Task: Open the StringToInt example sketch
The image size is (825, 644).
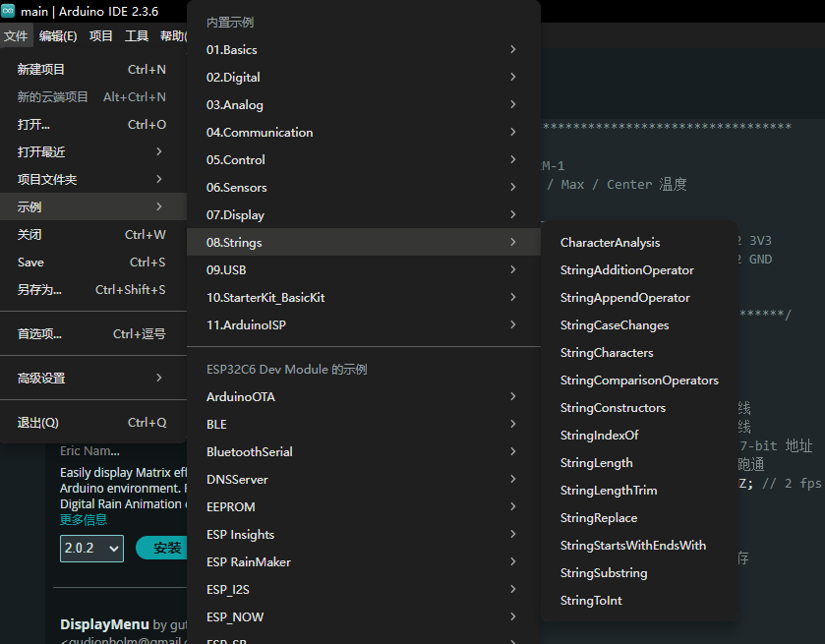Action: 591,601
